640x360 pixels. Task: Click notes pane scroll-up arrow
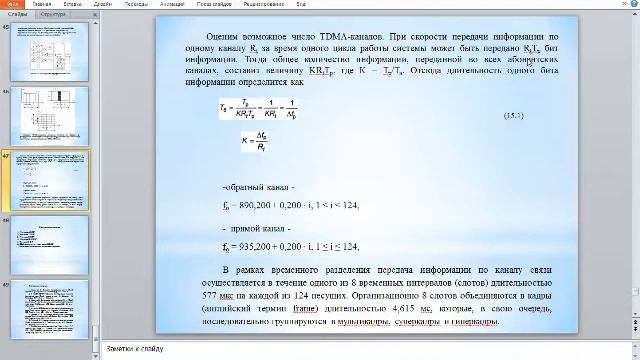click(636, 345)
